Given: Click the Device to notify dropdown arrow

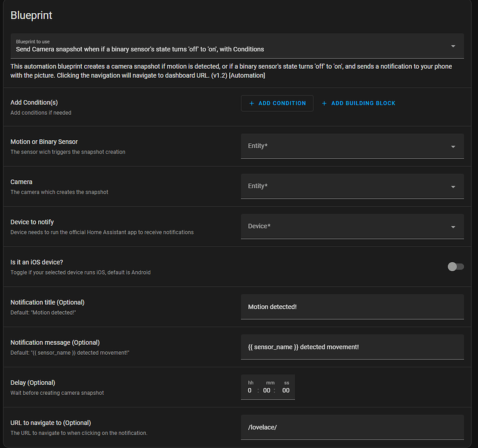Looking at the screenshot, I should click(x=453, y=227).
